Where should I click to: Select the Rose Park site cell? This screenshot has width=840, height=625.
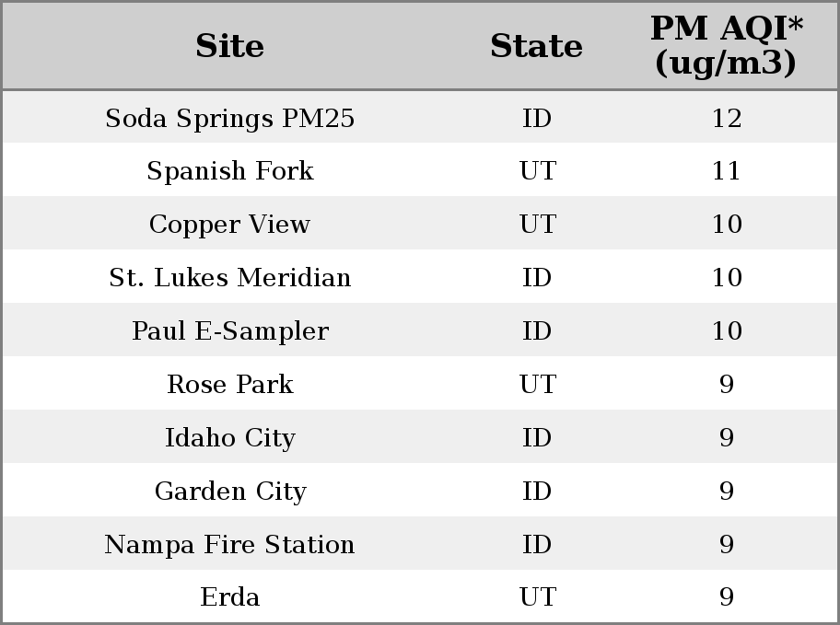tap(230, 384)
